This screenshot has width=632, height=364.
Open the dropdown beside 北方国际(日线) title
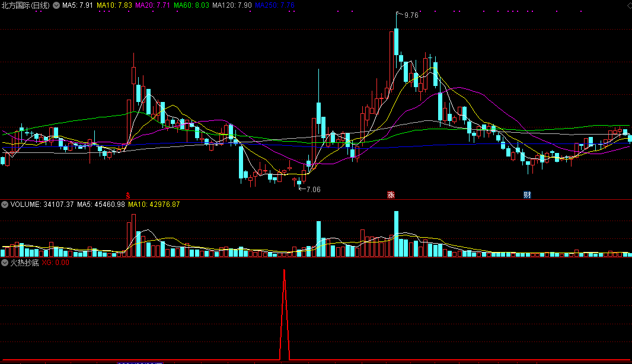(x=56, y=5)
